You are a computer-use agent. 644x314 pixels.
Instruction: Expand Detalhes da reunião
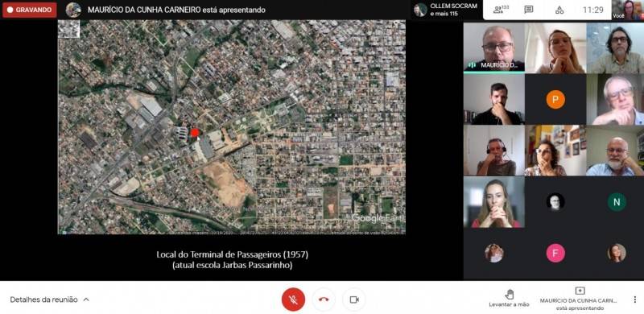[x=50, y=300]
